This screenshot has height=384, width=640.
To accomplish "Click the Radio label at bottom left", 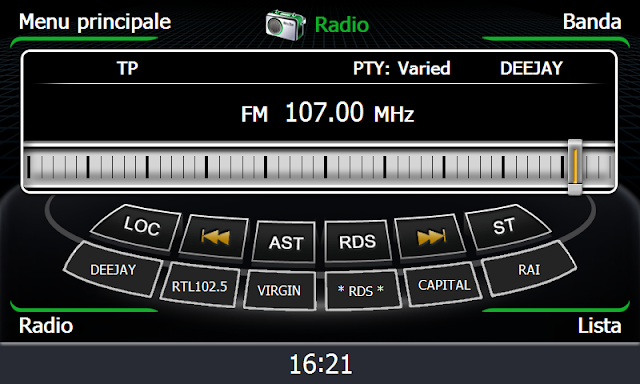I will (x=46, y=326).
